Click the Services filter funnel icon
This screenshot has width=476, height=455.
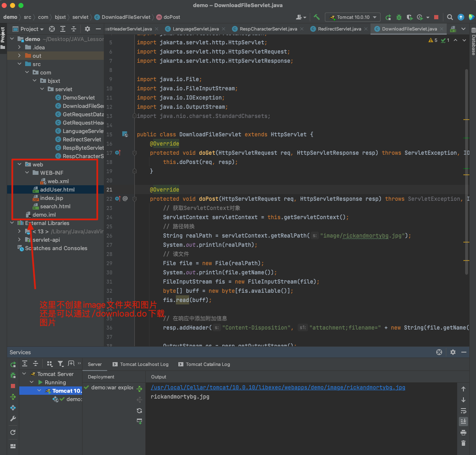60,363
